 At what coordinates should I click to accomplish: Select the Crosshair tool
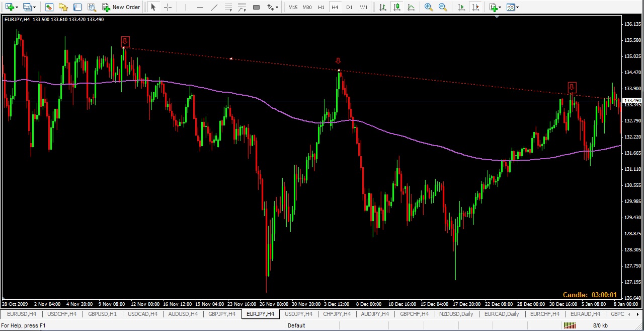click(168, 7)
